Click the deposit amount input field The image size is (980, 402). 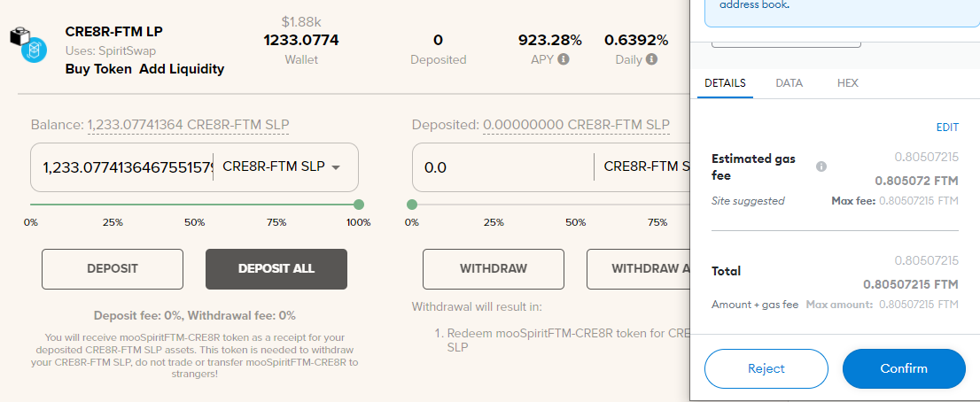point(128,167)
